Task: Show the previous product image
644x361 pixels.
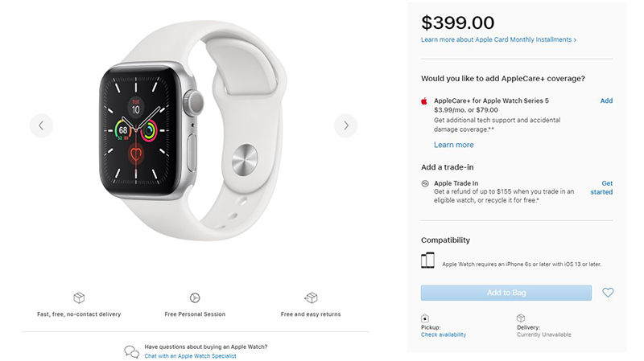Action: pyautogui.click(x=41, y=125)
